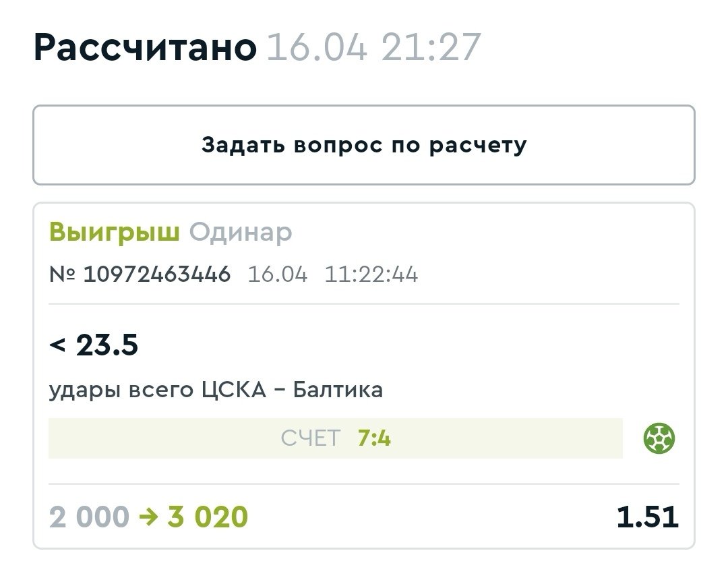This screenshot has width=728, height=582.
Task: Click the grey "СЧЕТ" label
Action: (311, 439)
